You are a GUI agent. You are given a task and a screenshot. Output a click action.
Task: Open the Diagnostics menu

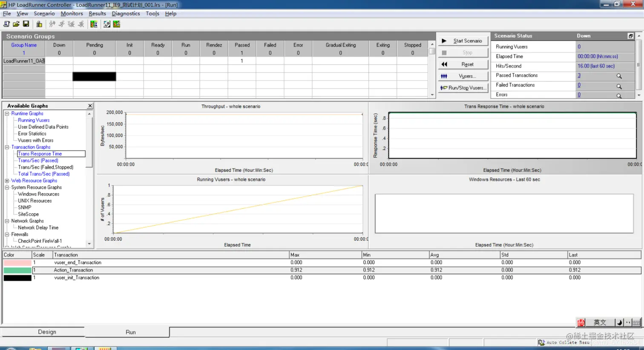126,14
